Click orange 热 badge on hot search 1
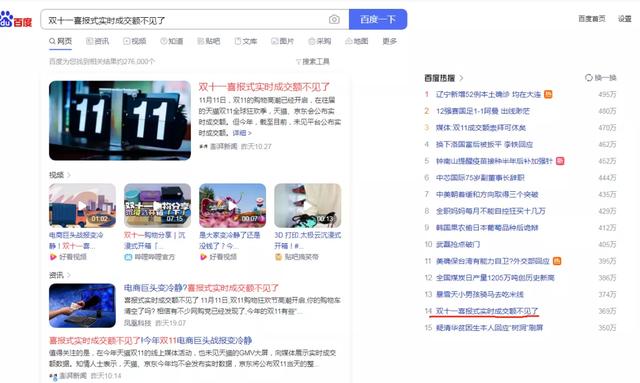Screen dimensions: 640x383 pos(548,94)
